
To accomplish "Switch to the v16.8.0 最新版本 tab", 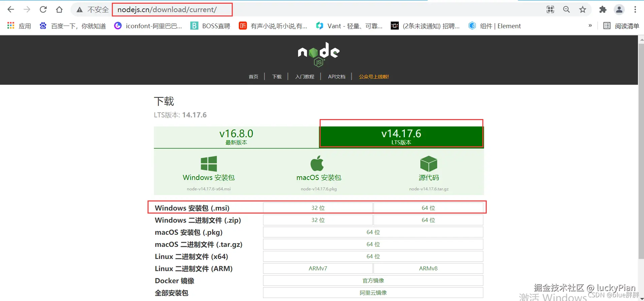I will [236, 137].
